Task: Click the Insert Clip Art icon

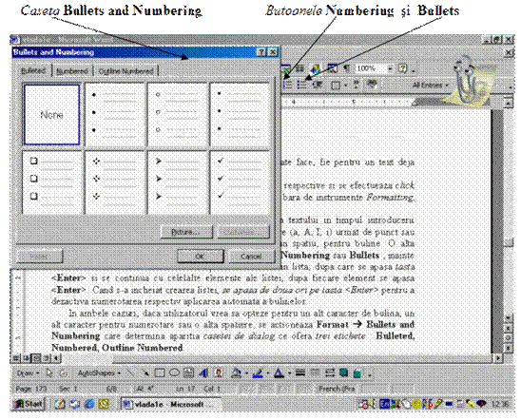Action: 219,373
